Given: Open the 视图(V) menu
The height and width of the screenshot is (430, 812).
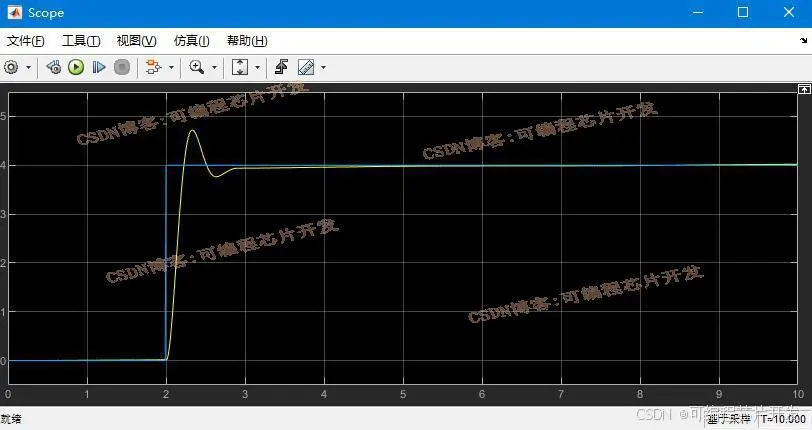Looking at the screenshot, I should click(x=137, y=41).
